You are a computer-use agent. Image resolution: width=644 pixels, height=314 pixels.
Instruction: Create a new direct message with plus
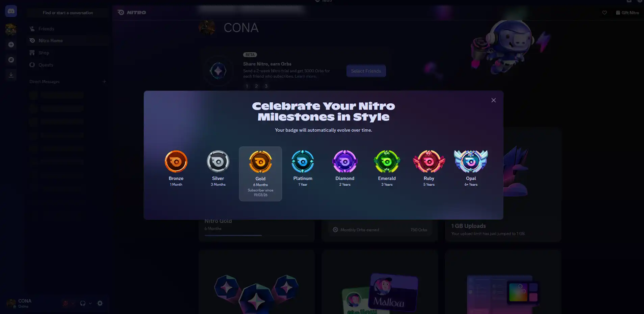[104, 81]
